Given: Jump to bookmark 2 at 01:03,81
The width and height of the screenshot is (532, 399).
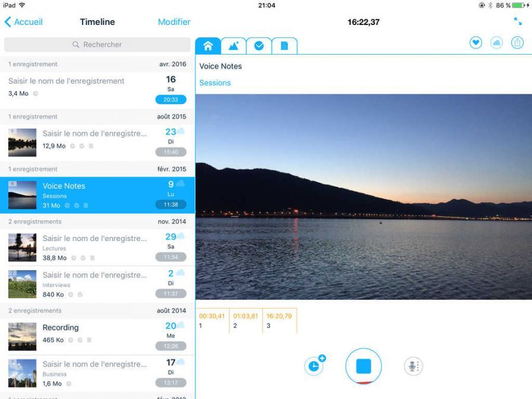Looking at the screenshot, I should [245, 320].
